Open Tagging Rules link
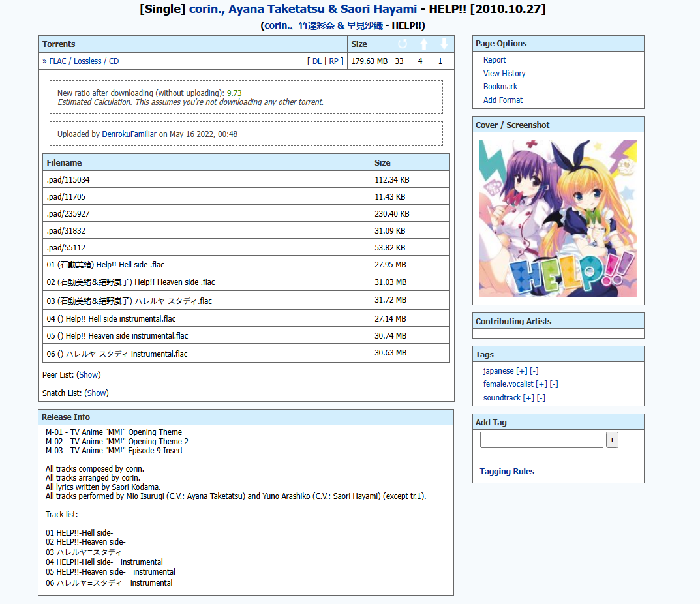This screenshot has width=700, height=604. [507, 472]
